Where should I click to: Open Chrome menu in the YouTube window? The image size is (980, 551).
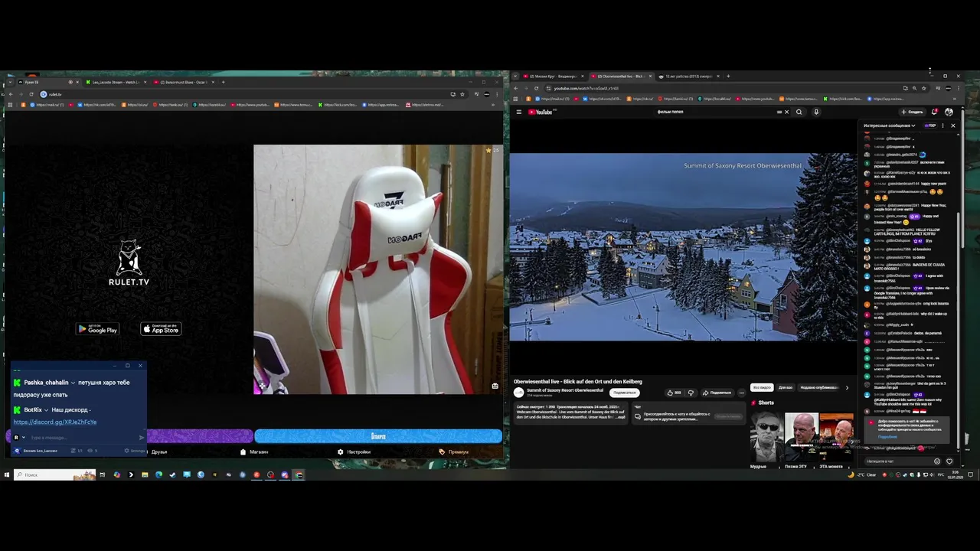point(957,88)
